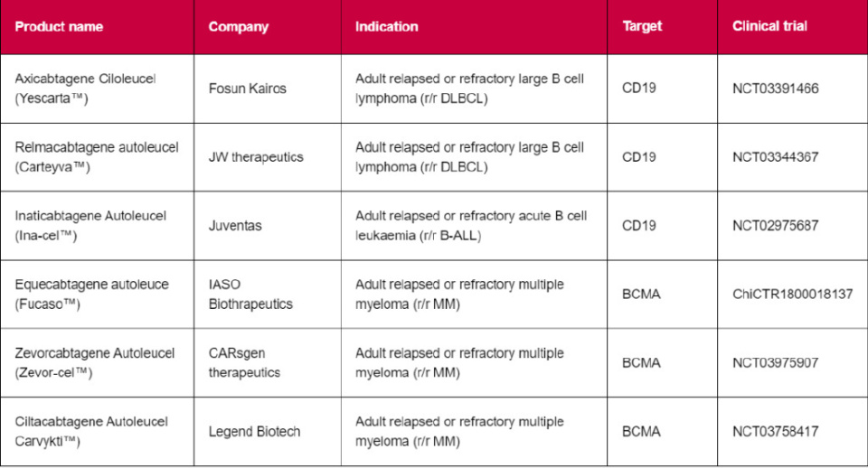
Task: Click the Indication column header
Action: tap(386, 26)
